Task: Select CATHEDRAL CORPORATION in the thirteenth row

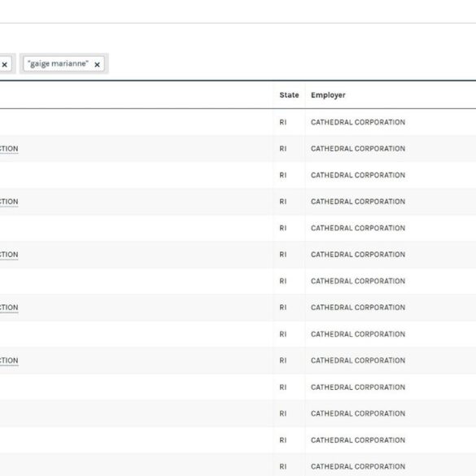Action: (x=358, y=440)
